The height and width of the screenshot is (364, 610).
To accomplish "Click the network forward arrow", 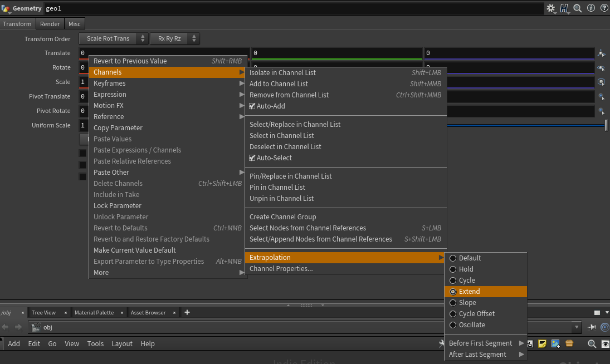I will 18,327.
